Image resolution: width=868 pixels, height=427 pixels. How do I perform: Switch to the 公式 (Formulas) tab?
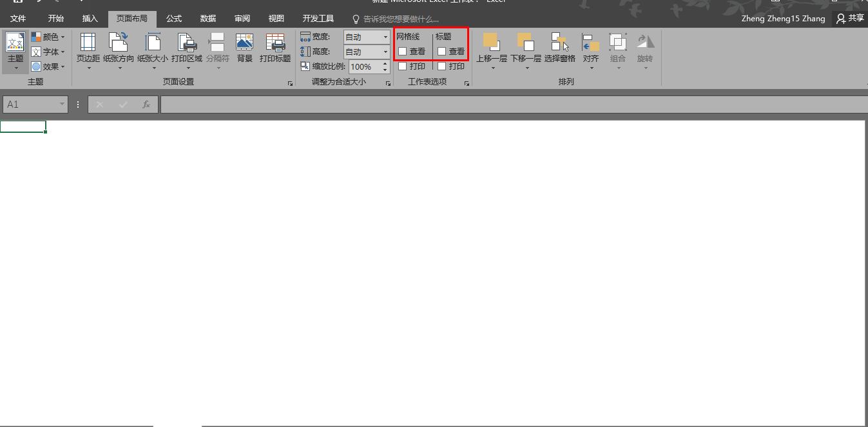pos(174,19)
